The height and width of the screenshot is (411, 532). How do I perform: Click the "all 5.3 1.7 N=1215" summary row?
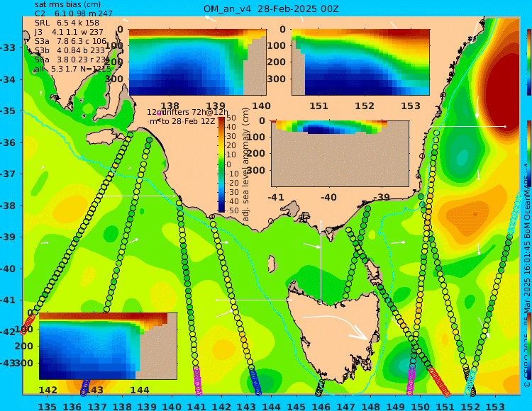(x=72, y=69)
